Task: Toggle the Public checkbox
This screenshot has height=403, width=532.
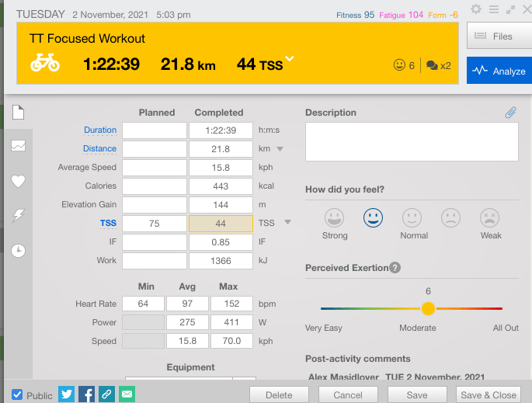Action: pyautogui.click(x=17, y=394)
